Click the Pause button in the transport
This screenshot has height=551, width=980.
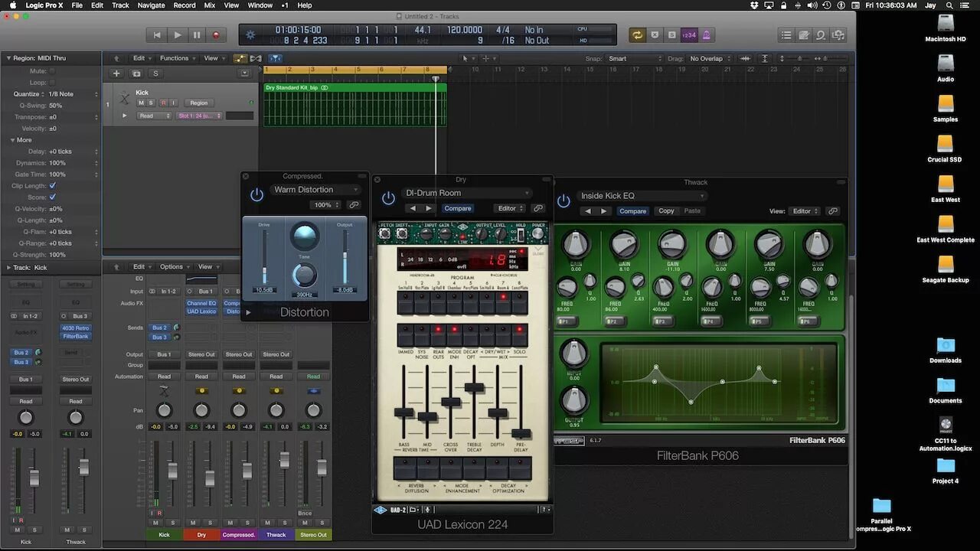point(197,34)
